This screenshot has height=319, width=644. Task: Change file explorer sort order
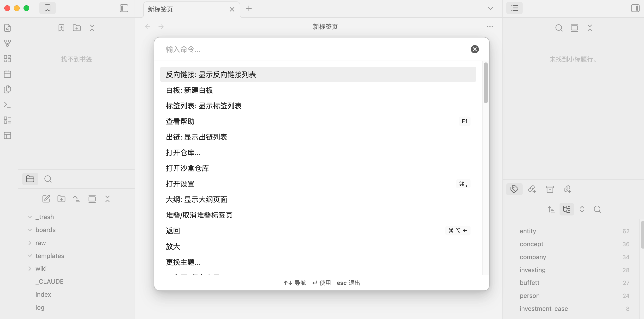tap(77, 199)
